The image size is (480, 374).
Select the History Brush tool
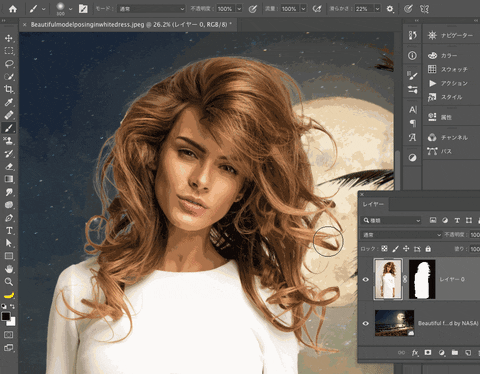coord(9,153)
